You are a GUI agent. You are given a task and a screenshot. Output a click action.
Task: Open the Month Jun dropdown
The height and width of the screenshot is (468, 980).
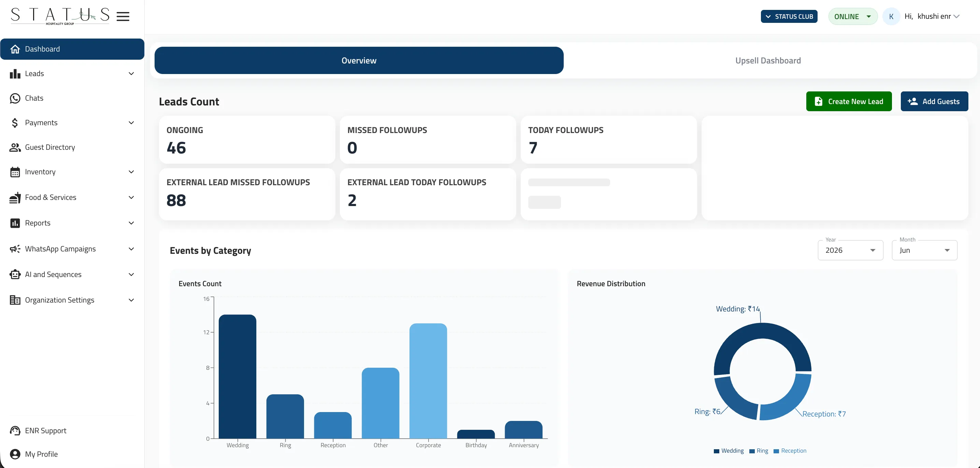[x=924, y=250]
